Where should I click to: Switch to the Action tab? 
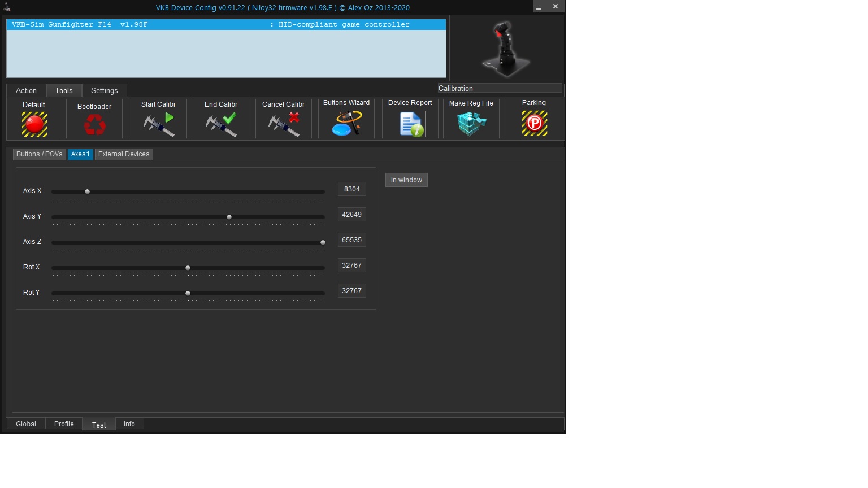click(x=26, y=90)
